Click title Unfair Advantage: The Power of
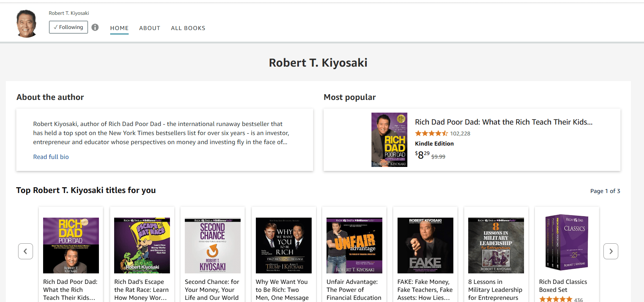The image size is (644, 302). point(354,290)
